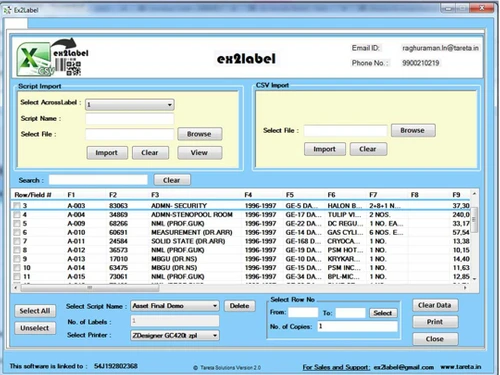The height and width of the screenshot is (375, 500).
Task: Tick the checkbox for row 11
Action: point(17,276)
